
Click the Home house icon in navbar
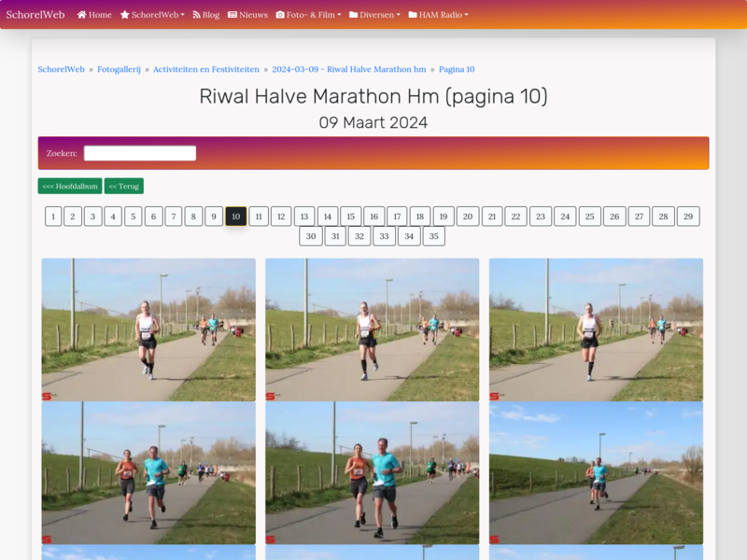(81, 15)
